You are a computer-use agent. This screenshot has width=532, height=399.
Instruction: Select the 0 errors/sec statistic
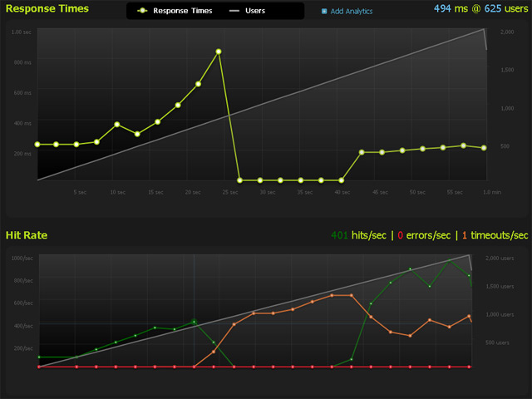coord(425,235)
